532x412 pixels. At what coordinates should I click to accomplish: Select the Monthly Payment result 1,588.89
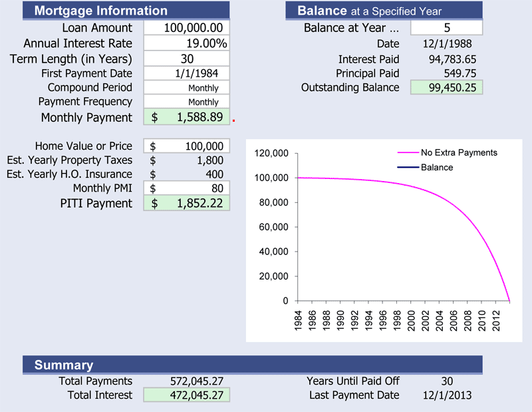tap(187, 117)
